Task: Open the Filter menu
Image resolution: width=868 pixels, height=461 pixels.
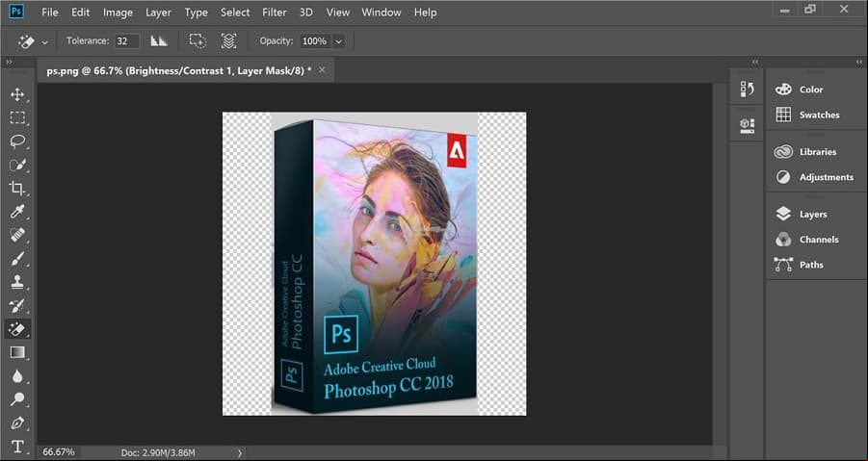Action: point(275,13)
